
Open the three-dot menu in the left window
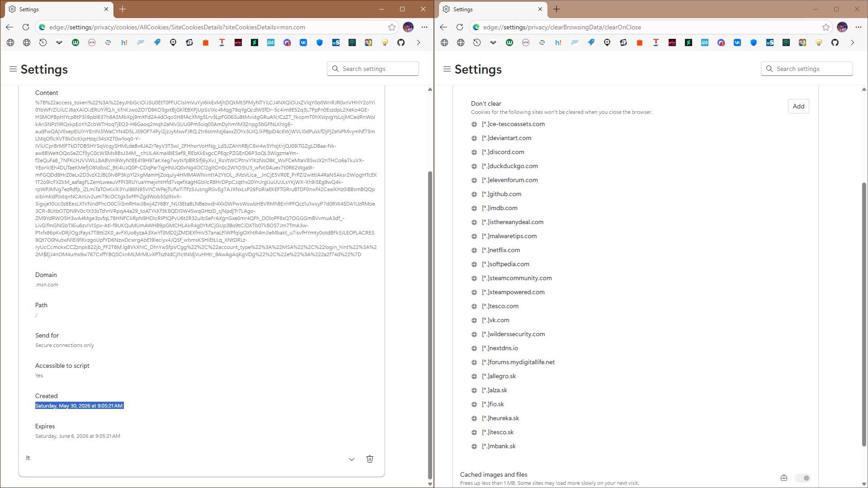425,27
